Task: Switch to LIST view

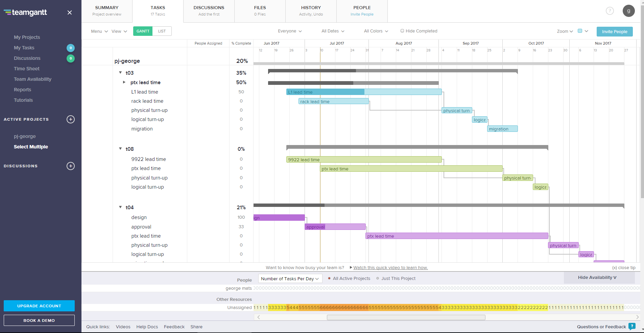Action: pos(162,31)
